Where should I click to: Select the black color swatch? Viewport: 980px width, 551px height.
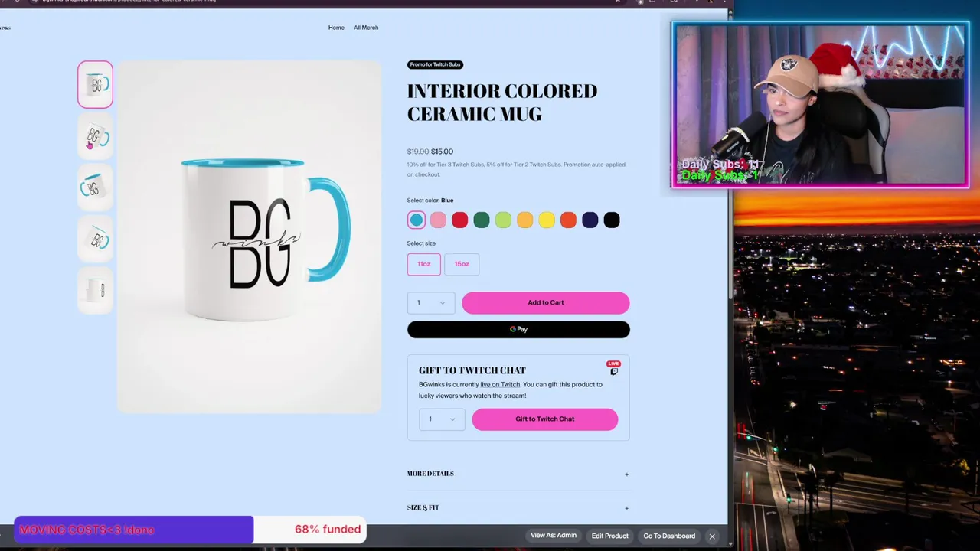tap(612, 220)
